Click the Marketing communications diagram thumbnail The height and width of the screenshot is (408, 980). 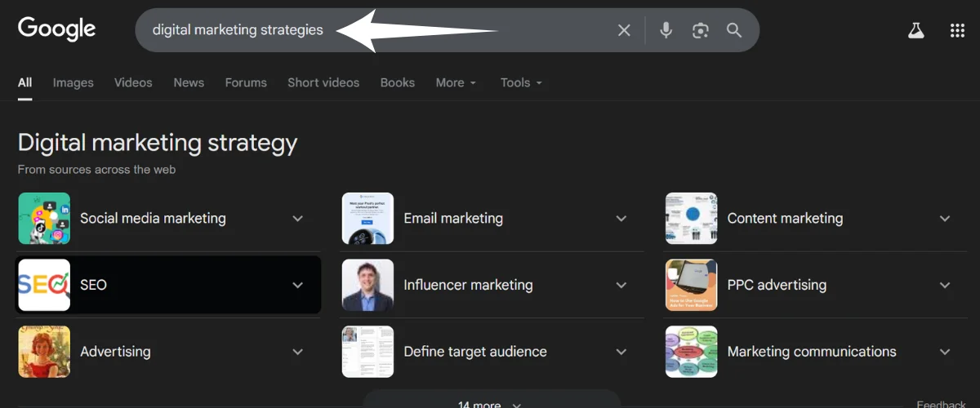coord(692,353)
